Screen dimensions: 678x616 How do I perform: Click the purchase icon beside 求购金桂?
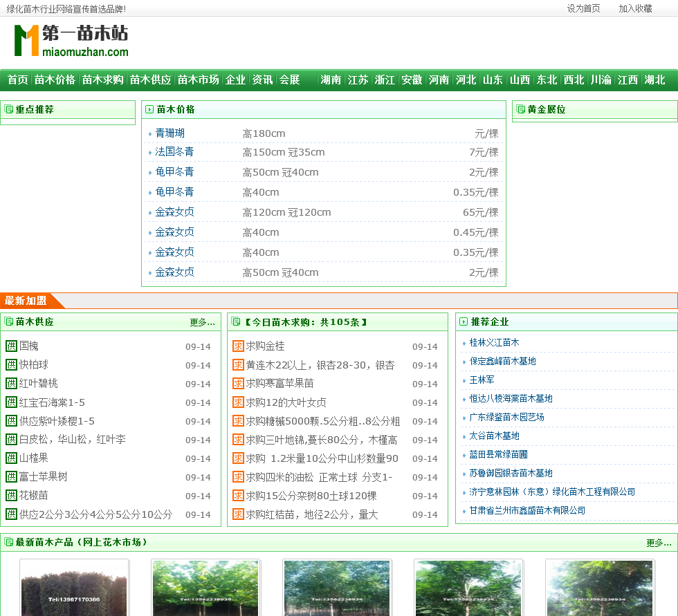238,346
